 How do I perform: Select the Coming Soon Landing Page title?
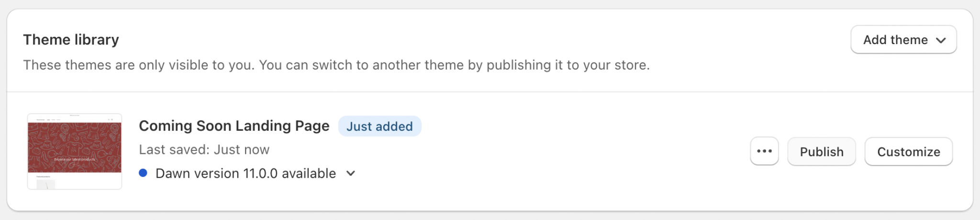point(234,126)
